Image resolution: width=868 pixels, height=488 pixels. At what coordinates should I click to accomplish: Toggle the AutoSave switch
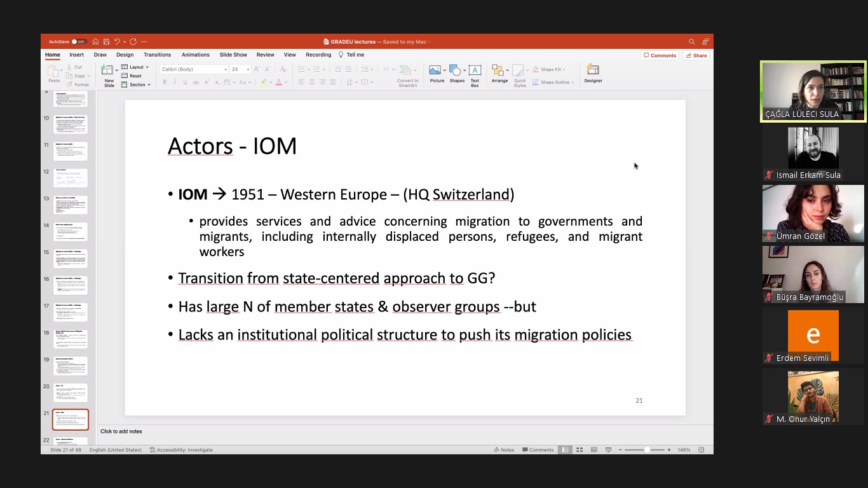79,42
